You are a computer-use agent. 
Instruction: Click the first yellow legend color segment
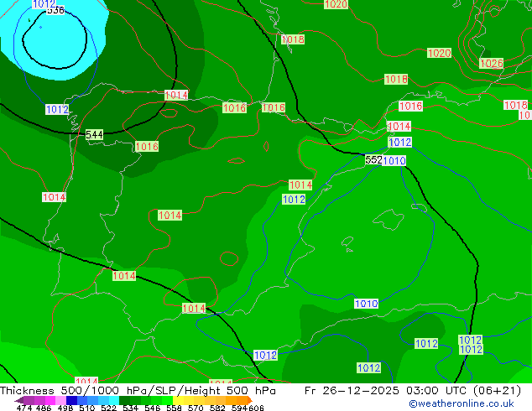[179, 400]
